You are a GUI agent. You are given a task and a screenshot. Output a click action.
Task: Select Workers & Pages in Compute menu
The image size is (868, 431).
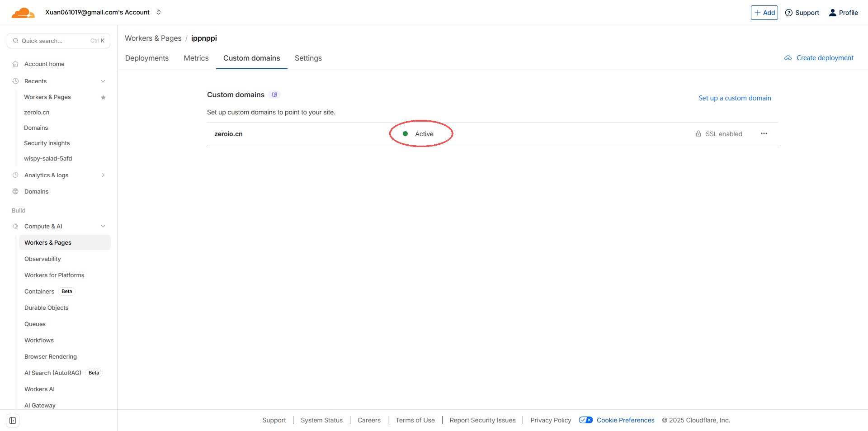[65, 242]
